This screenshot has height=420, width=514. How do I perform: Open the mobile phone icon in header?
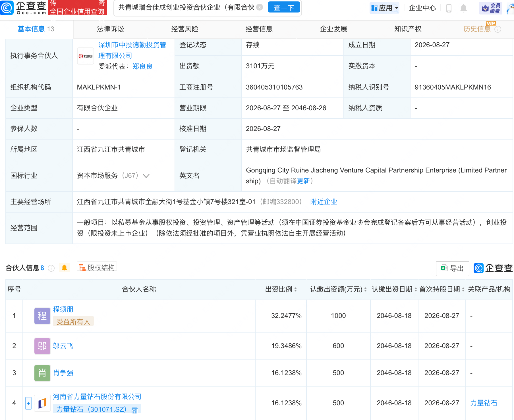coord(449,8)
